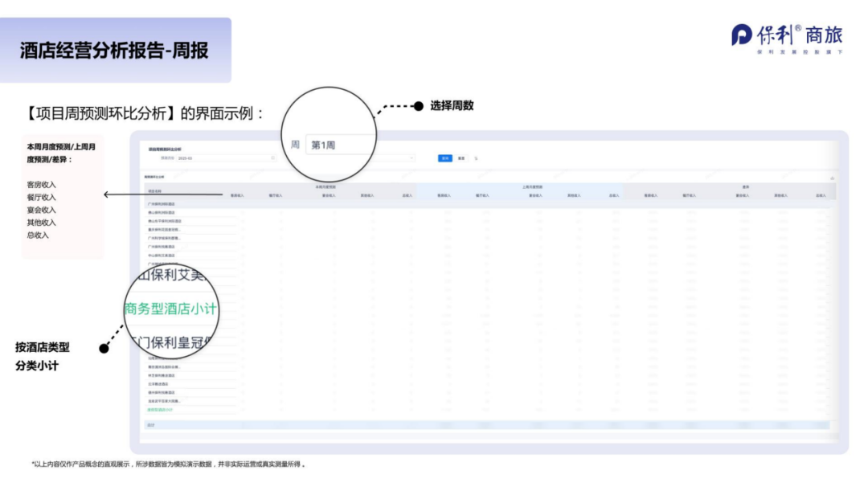Screen dimensions: 868x487
Task: Click the dropdown arrow of the week selector
Action: pos(412,158)
